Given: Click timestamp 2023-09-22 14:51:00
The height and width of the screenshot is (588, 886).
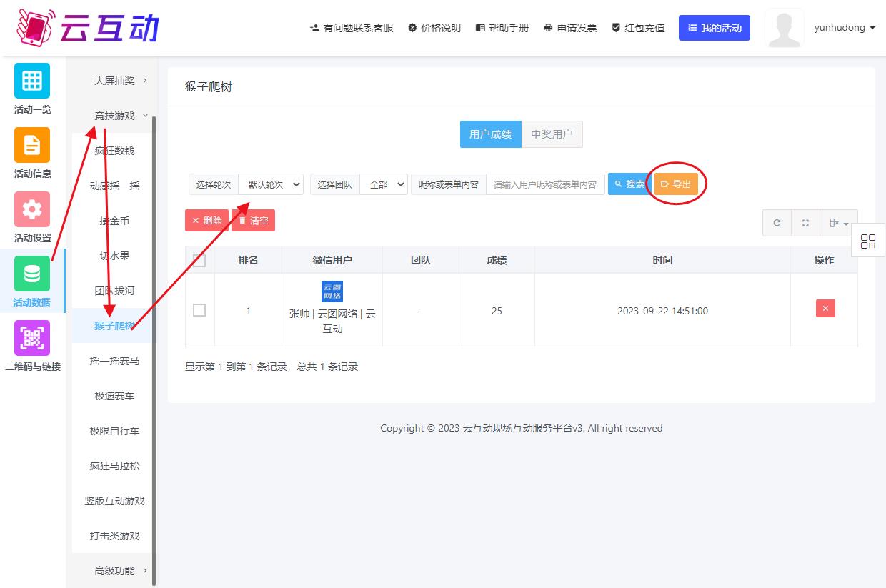Looking at the screenshot, I should click(x=662, y=311).
